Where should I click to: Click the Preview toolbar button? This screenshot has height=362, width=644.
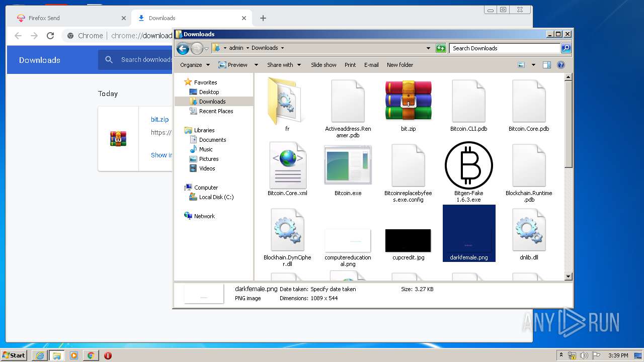(233, 65)
